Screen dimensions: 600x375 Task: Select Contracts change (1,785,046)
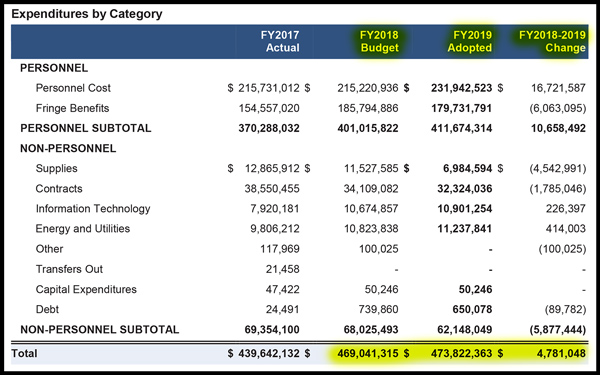(x=558, y=189)
